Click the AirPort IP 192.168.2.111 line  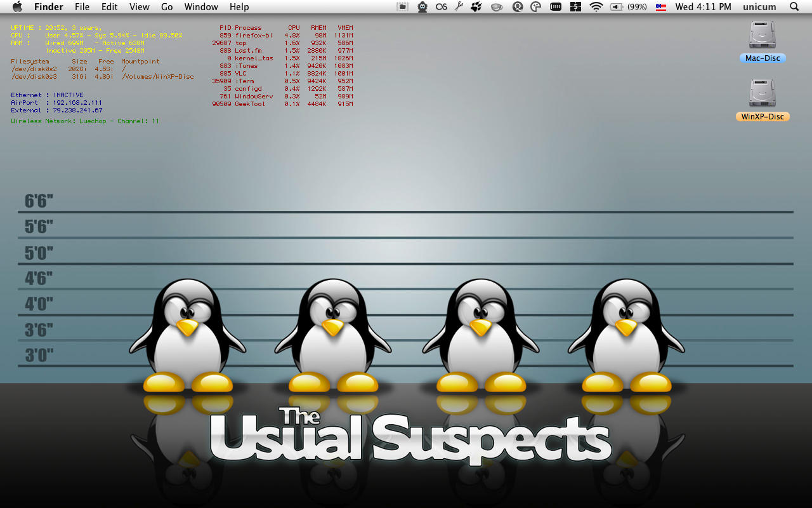click(56, 103)
